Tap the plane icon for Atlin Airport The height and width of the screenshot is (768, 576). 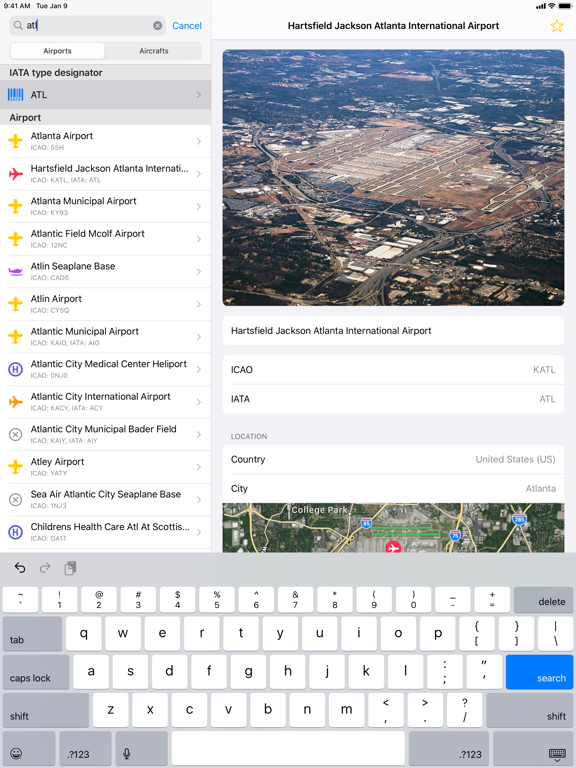pos(16,304)
